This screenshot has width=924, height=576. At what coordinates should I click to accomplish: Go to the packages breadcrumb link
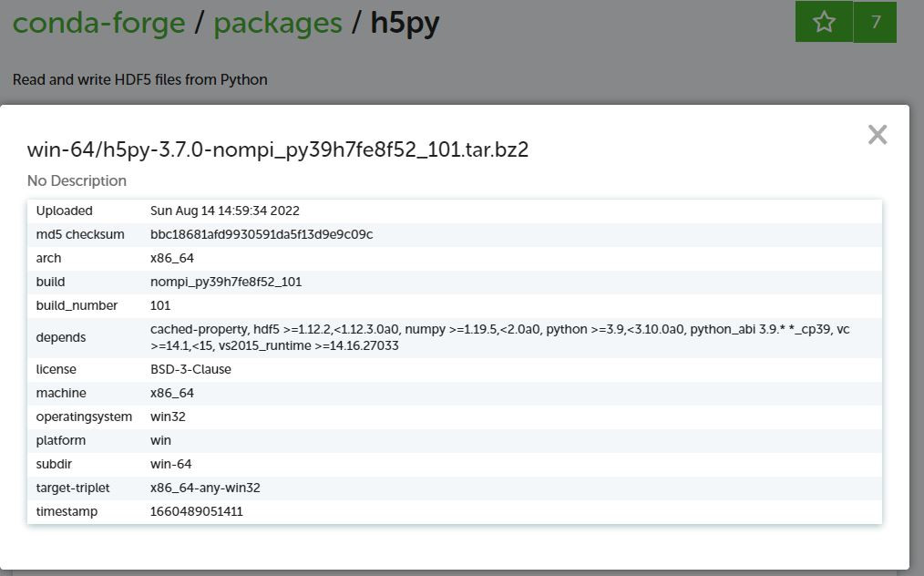278,23
